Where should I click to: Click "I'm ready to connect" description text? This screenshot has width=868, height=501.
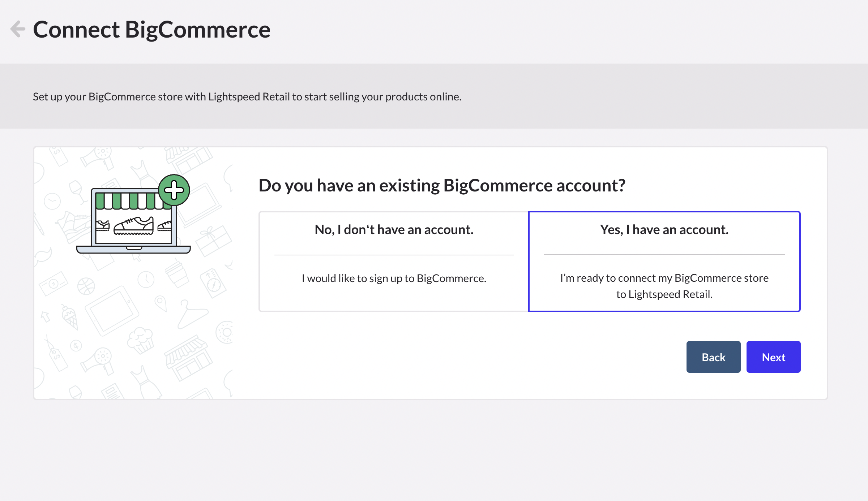click(664, 286)
